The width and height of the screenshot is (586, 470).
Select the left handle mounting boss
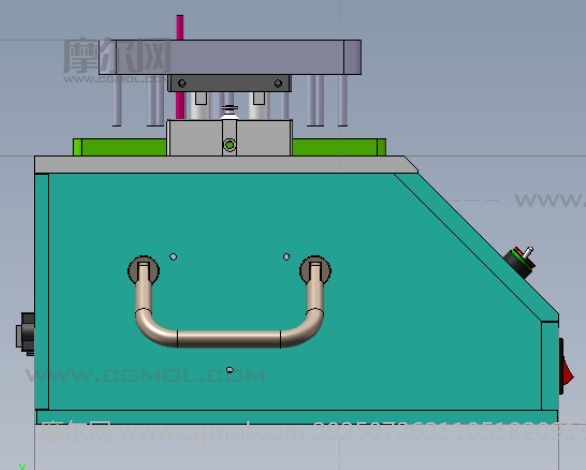point(144,270)
